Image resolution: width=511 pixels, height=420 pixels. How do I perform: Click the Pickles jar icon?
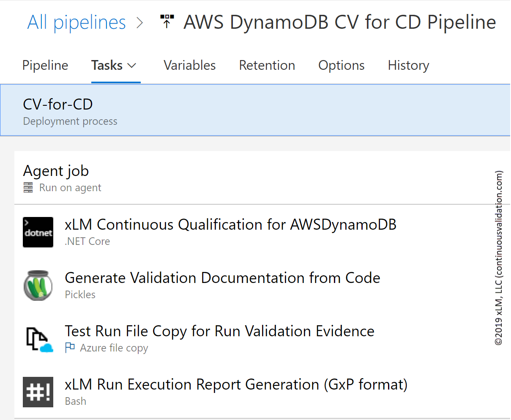tap(38, 285)
